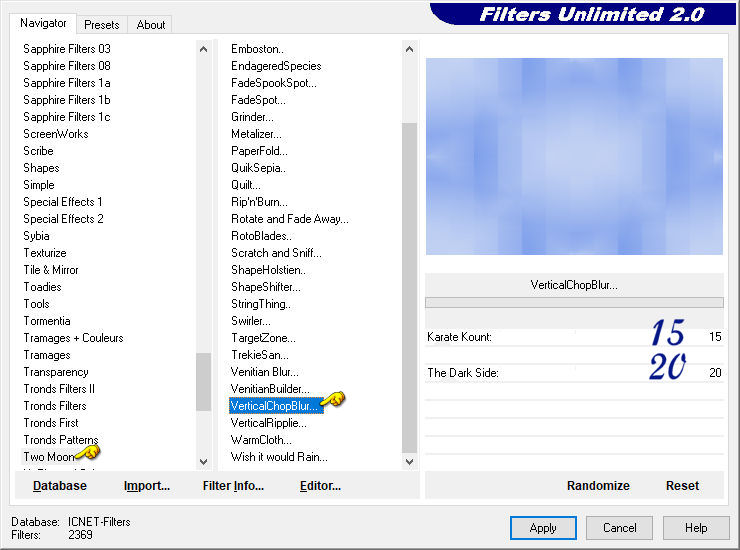Select Tramages + Couleurs category
Screen dimensions: 740x550
[73, 338]
